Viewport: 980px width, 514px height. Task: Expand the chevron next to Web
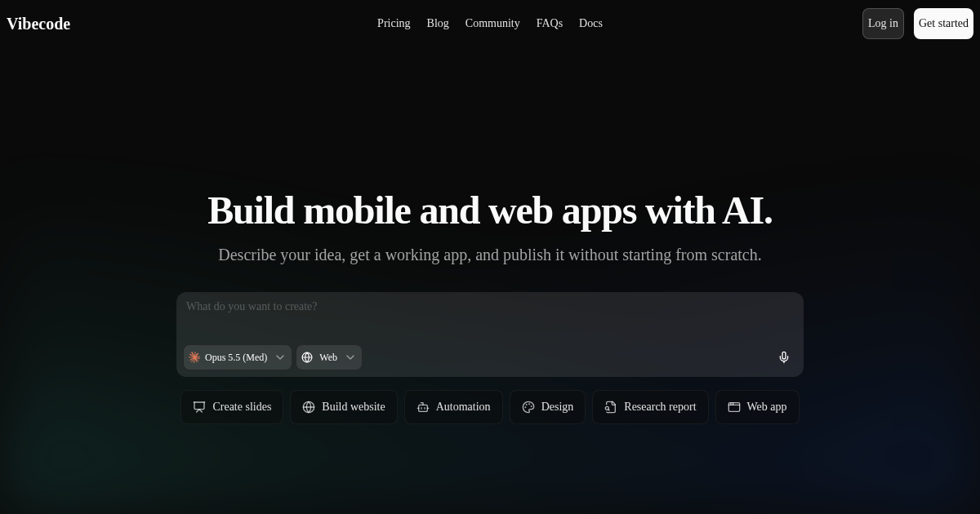click(x=350, y=357)
